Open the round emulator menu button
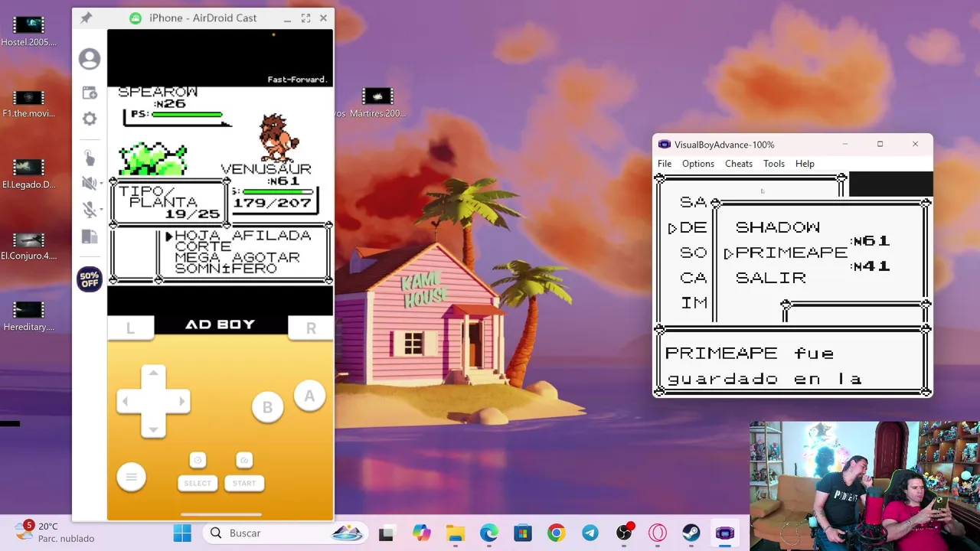This screenshot has width=980, height=551. tap(131, 478)
